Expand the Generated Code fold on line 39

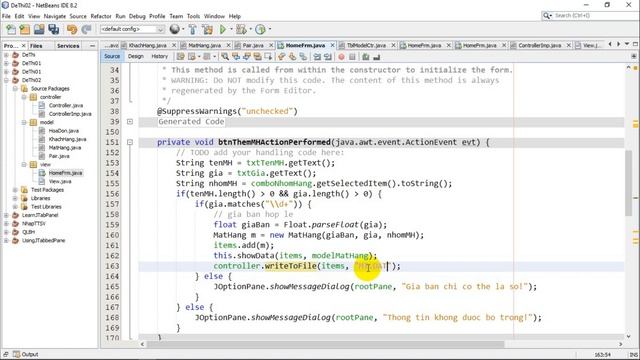coord(130,122)
